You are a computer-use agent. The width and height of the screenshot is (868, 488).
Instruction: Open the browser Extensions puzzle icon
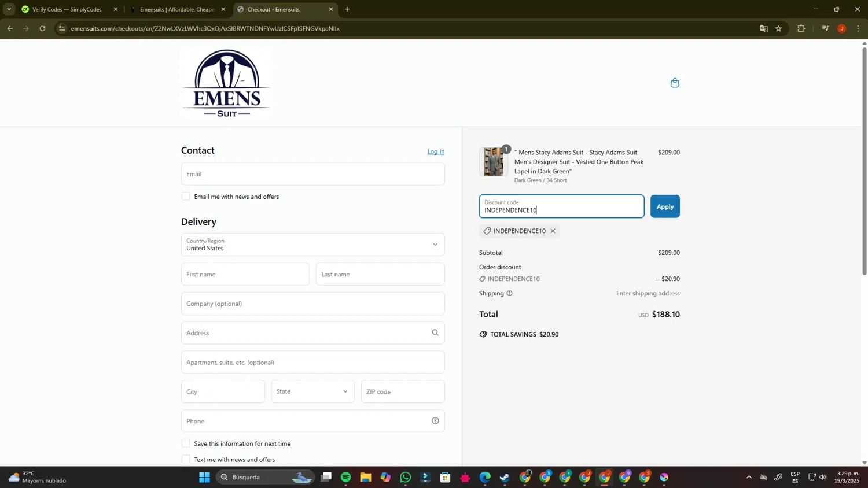[x=801, y=28]
